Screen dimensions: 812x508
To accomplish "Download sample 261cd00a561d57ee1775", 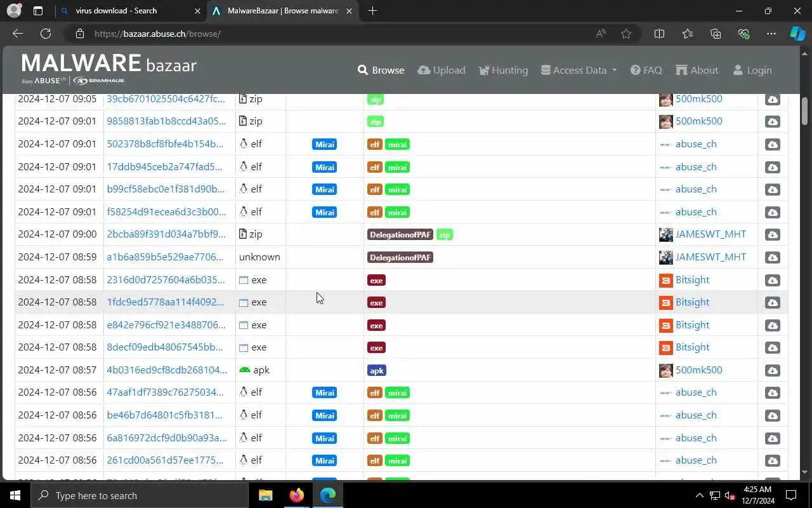I will 772,460.
